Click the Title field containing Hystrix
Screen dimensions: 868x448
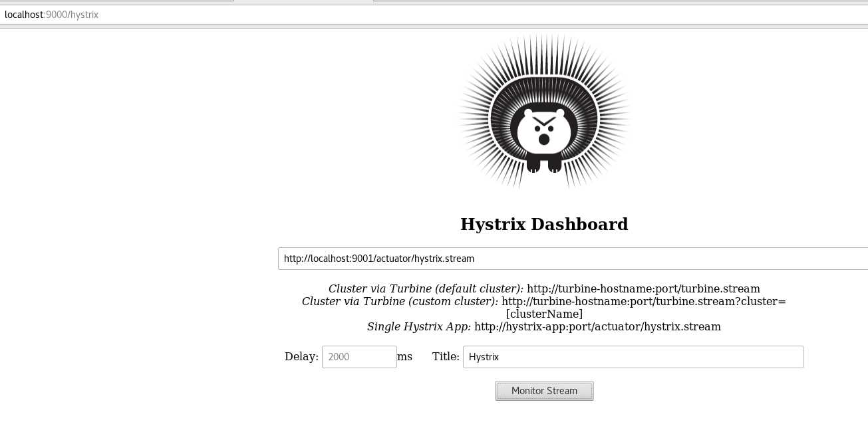click(633, 357)
